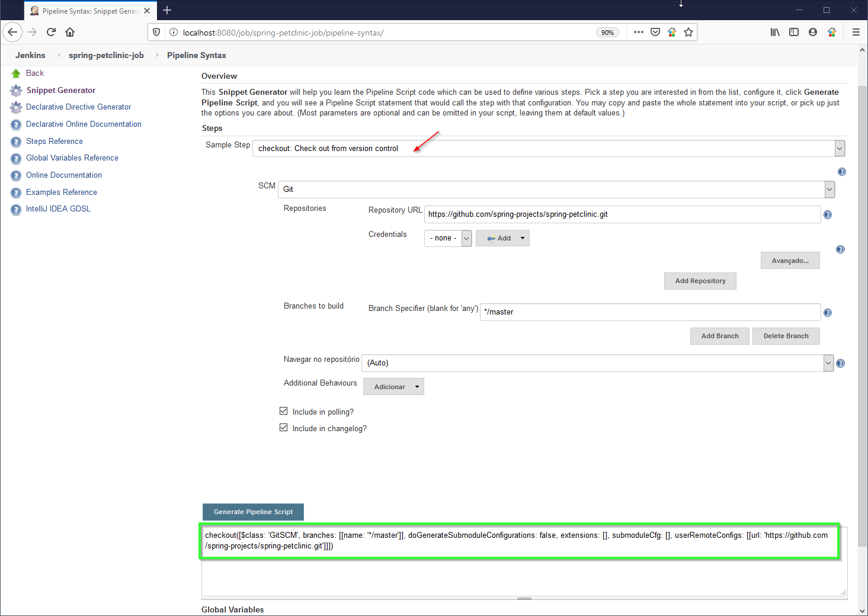Image resolution: width=868 pixels, height=616 pixels.
Task: Open the SCM Git dropdown
Action: [829, 190]
